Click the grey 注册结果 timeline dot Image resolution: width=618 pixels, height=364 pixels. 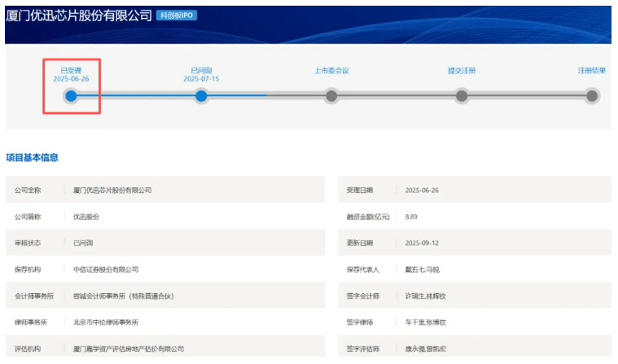(x=592, y=96)
